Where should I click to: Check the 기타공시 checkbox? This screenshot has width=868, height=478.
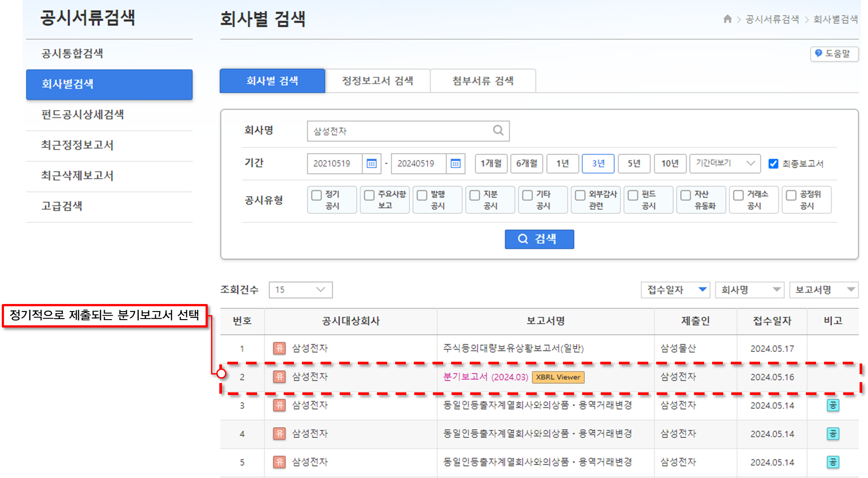(527, 195)
